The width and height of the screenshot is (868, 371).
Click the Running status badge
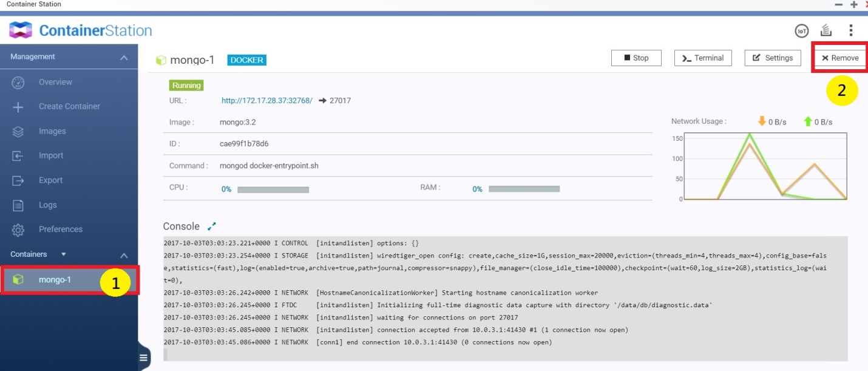[186, 86]
